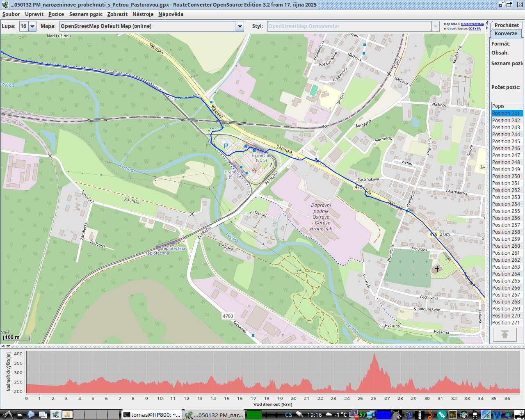Expand the Mapa map source dropdown
The image size is (525, 420).
tap(240, 26)
